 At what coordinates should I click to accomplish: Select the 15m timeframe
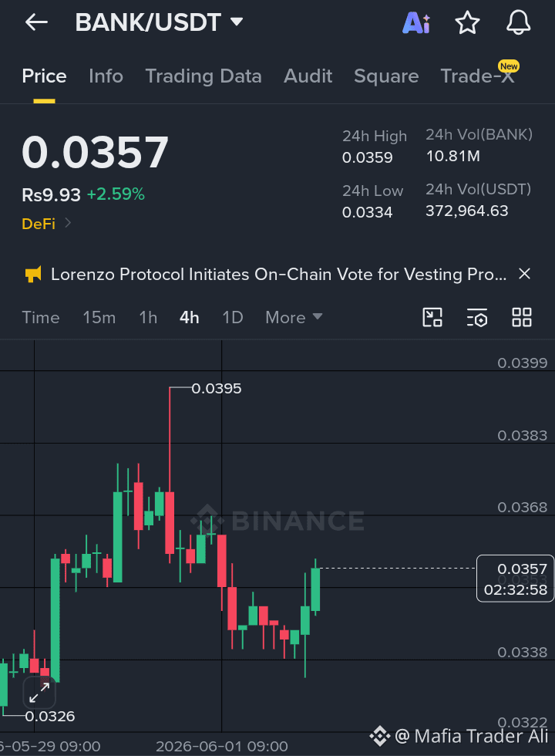click(99, 318)
